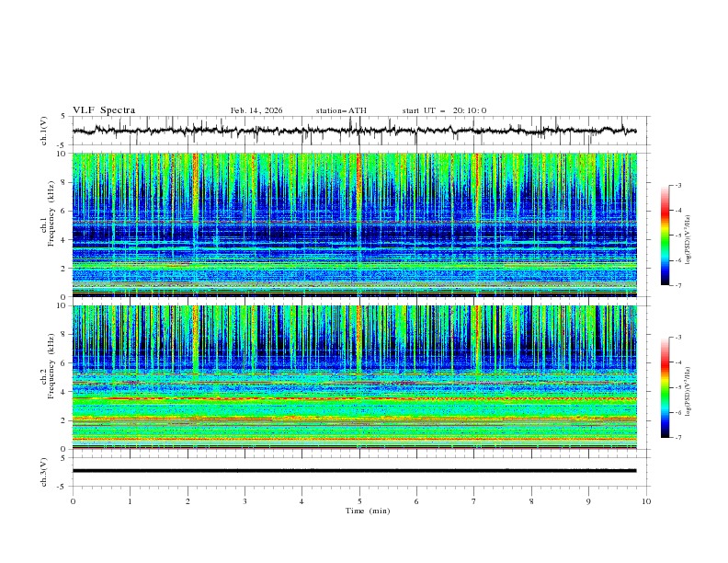Click the log(PSD) label beside lower colorbar
The width and height of the screenshot is (728, 563).
point(689,387)
